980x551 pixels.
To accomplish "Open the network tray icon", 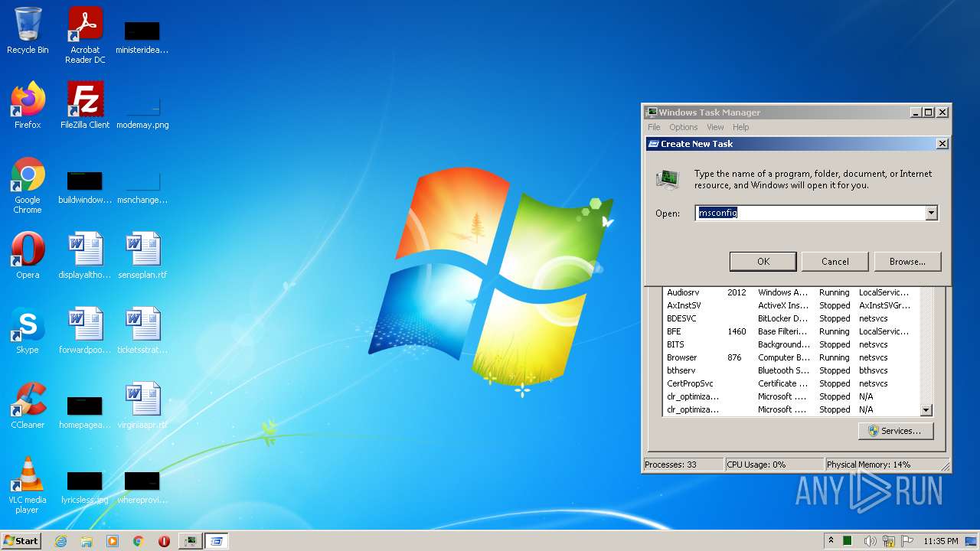I will point(889,541).
